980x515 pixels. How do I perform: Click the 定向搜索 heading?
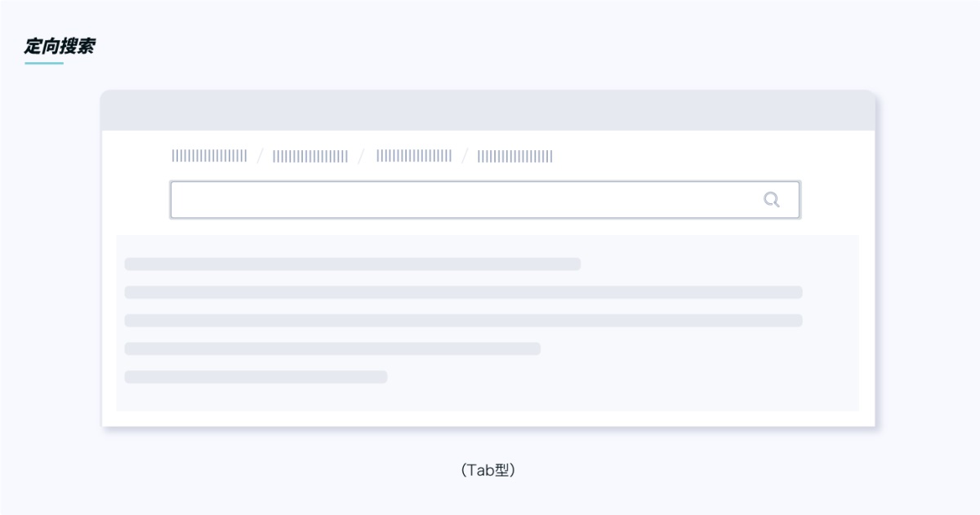coord(59,47)
